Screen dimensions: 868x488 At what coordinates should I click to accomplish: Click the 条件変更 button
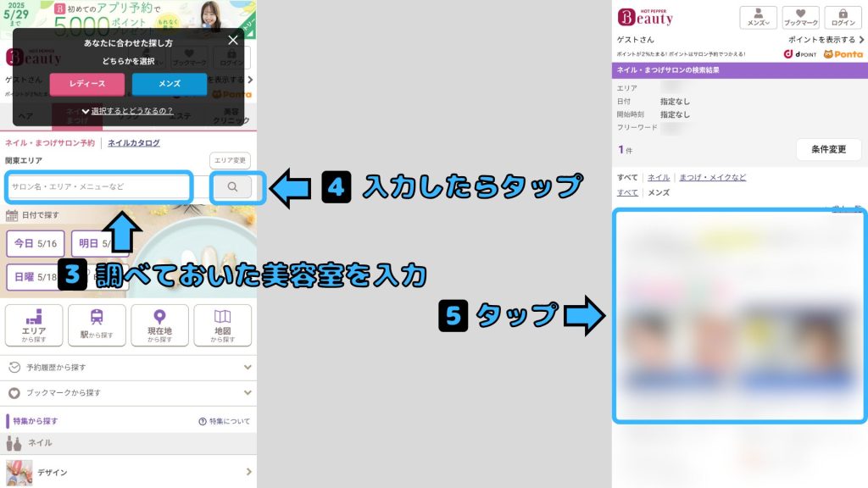828,149
